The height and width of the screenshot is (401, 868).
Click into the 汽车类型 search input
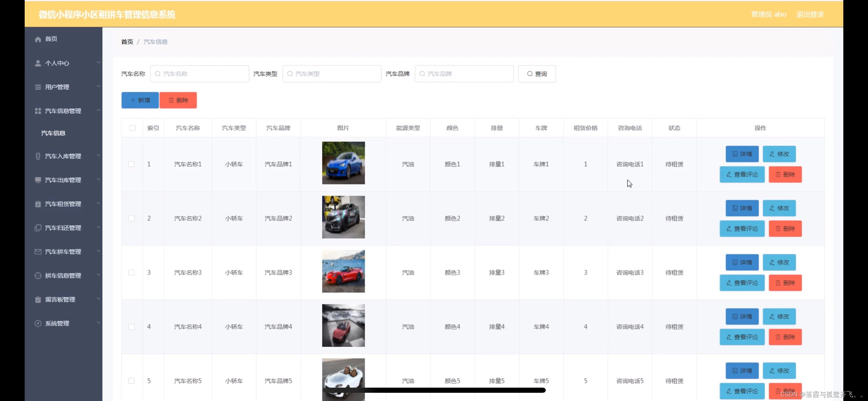click(x=332, y=74)
